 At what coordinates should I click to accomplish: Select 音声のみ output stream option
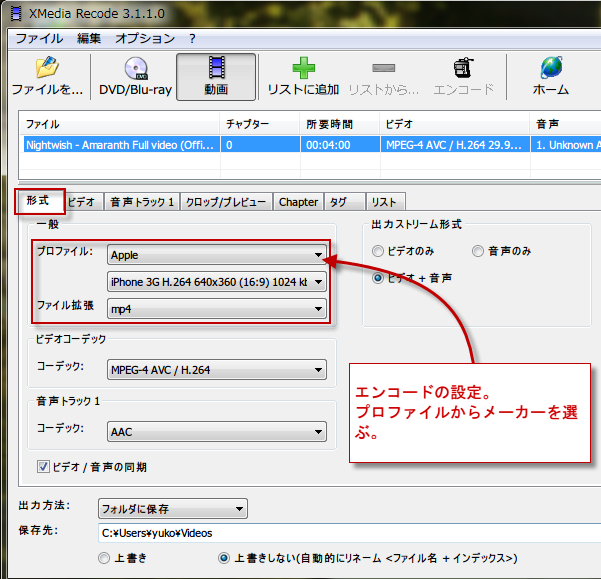pyautogui.click(x=479, y=251)
